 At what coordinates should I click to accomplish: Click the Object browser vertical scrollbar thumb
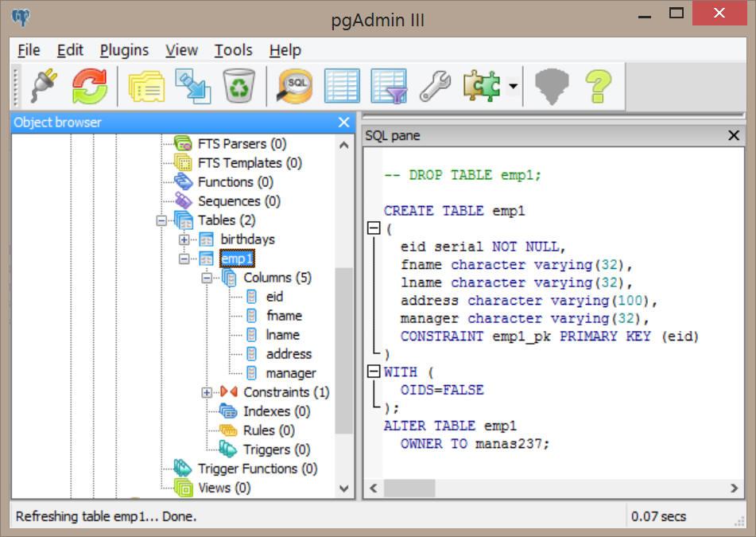tap(343, 351)
